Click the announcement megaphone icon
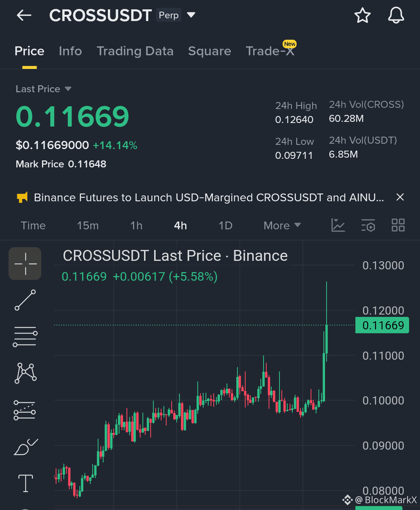 click(x=23, y=197)
